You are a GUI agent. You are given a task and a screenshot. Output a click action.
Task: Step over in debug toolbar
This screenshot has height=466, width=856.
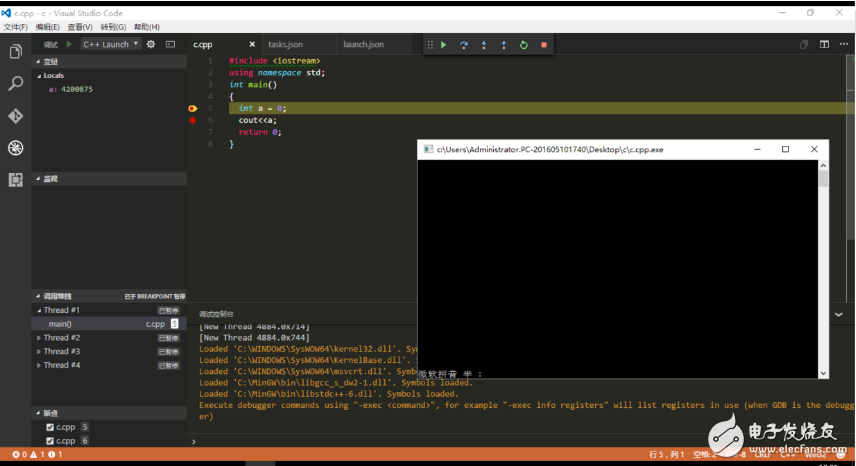click(463, 45)
